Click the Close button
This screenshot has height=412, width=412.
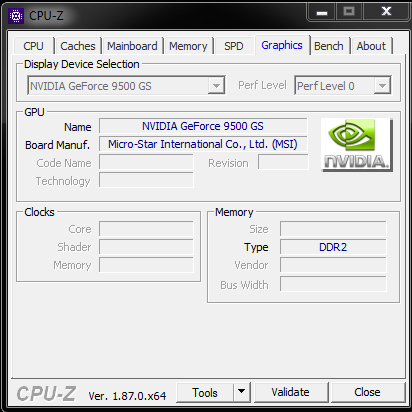tap(367, 392)
